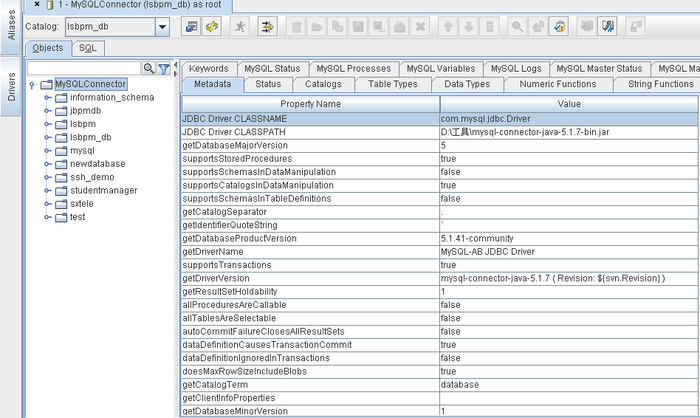The width and height of the screenshot is (700, 418).
Task: Click the yellow reconnect arrows icon
Action: pyautogui.click(x=212, y=27)
